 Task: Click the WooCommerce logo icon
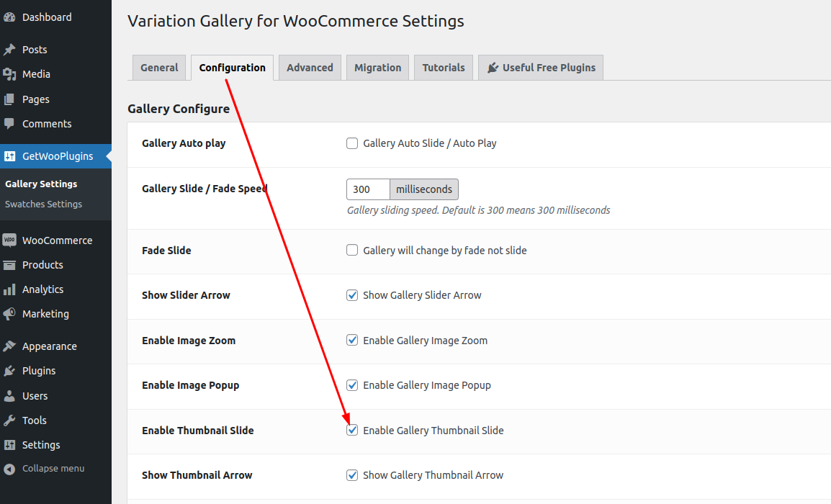[9, 240]
